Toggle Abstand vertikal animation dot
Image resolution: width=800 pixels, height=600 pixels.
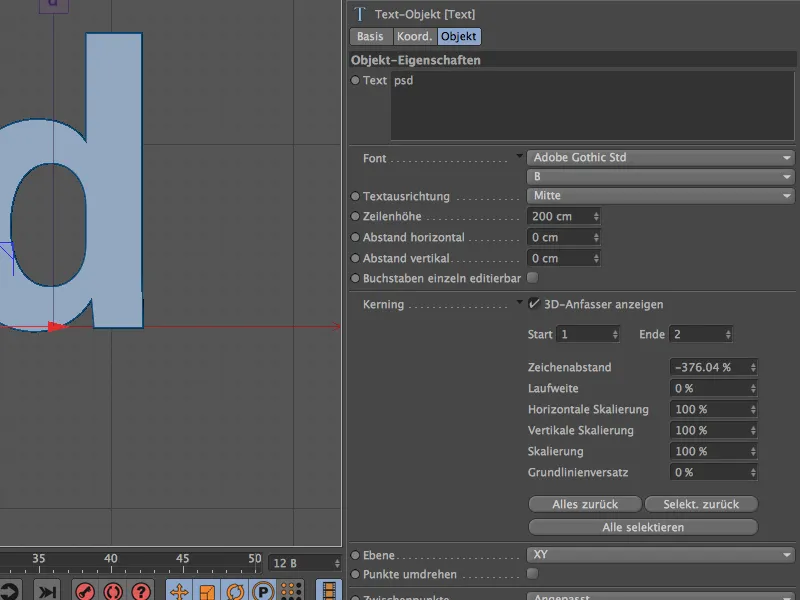pyautogui.click(x=355, y=258)
